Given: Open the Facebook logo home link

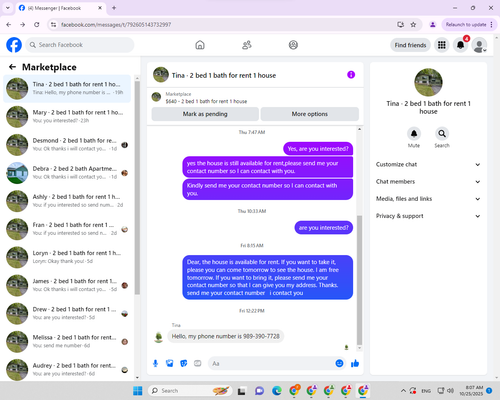Looking at the screenshot, I should (14, 45).
